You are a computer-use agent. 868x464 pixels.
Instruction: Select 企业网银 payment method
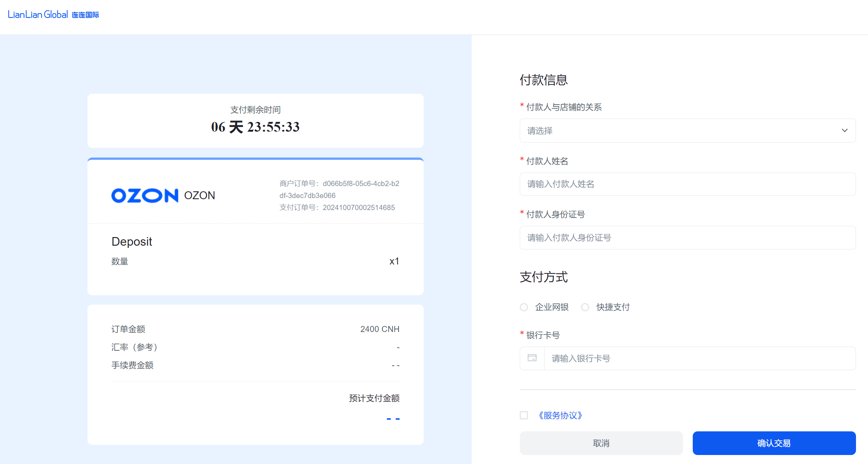(x=524, y=307)
